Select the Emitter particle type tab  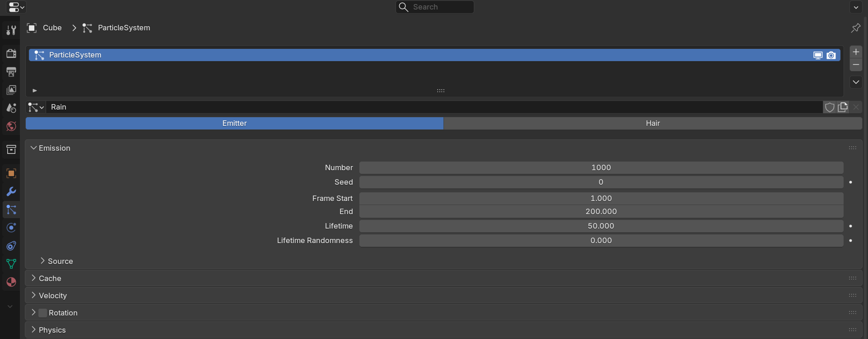tap(235, 123)
